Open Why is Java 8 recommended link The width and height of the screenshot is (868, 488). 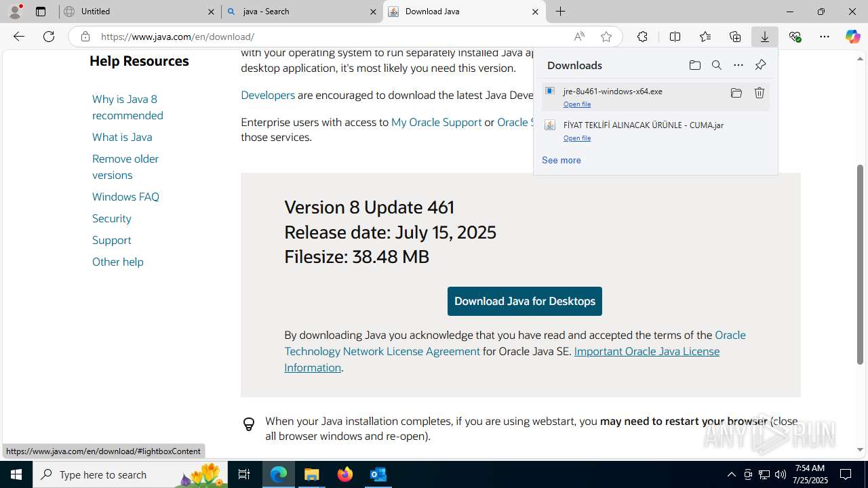pyautogui.click(x=127, y=107)
